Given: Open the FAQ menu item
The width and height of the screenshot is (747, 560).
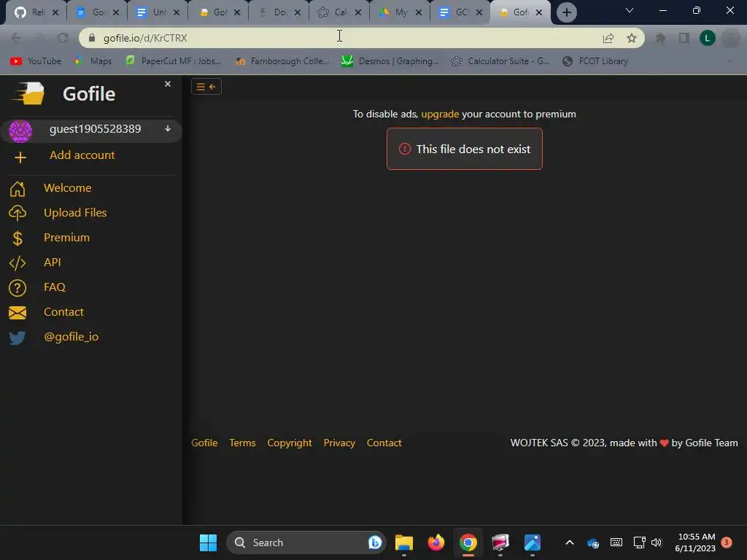Looking at the screenshot, I should pos(55,287).
